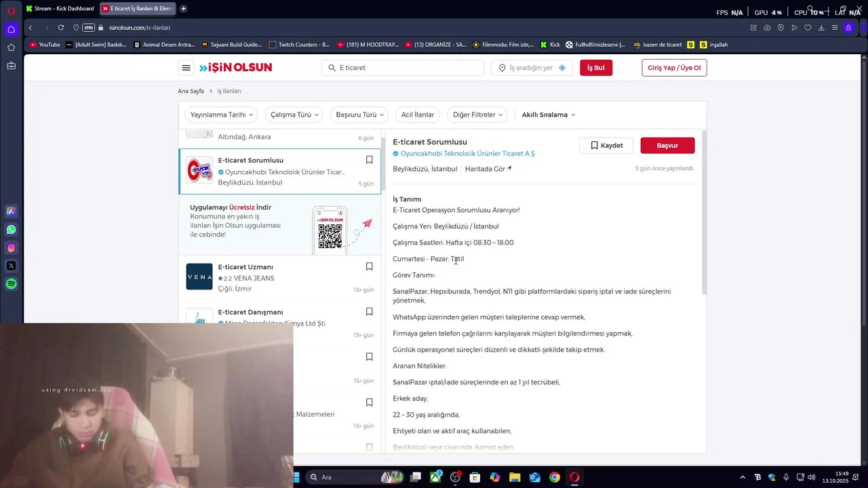
Task: Open bazen de ticaret bookmark
Action: point(657,45)
